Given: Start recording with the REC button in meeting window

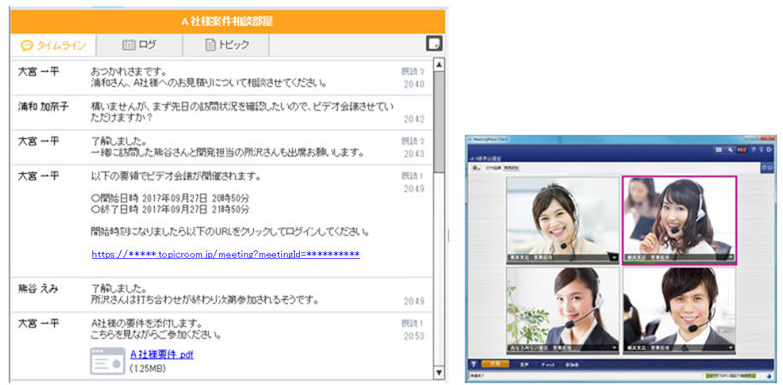Looking at the screenshot, I should click(742, 150).
